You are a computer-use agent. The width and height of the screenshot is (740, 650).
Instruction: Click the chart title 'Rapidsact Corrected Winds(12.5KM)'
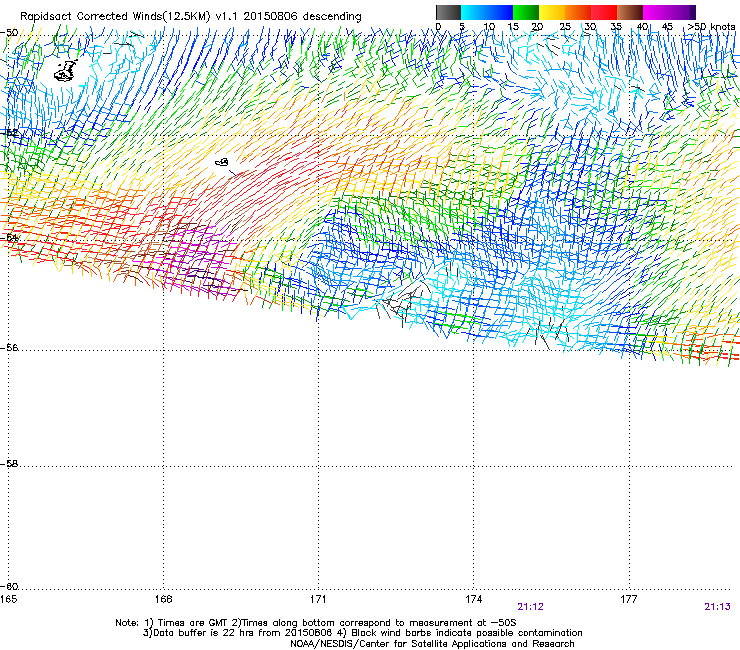coord(115,17)
